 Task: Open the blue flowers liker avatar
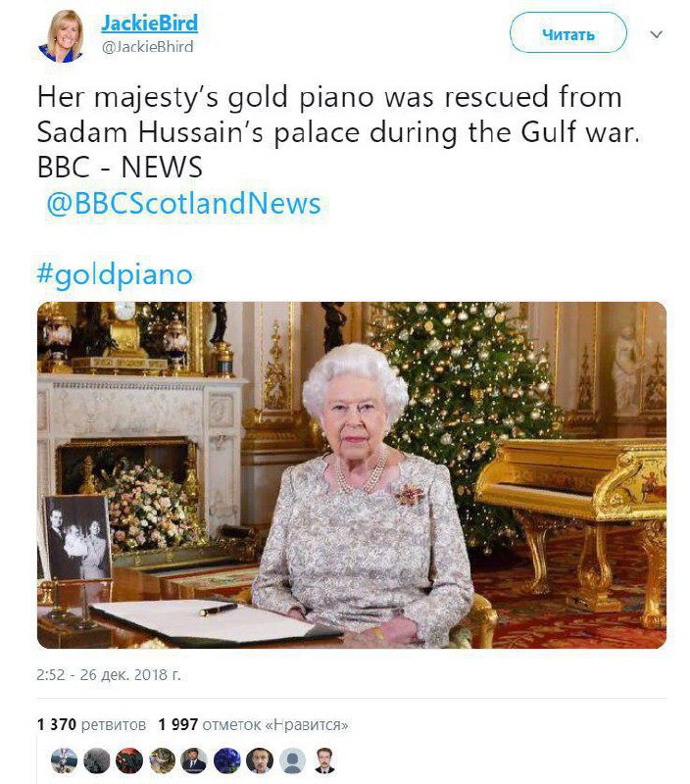[226, 760]
